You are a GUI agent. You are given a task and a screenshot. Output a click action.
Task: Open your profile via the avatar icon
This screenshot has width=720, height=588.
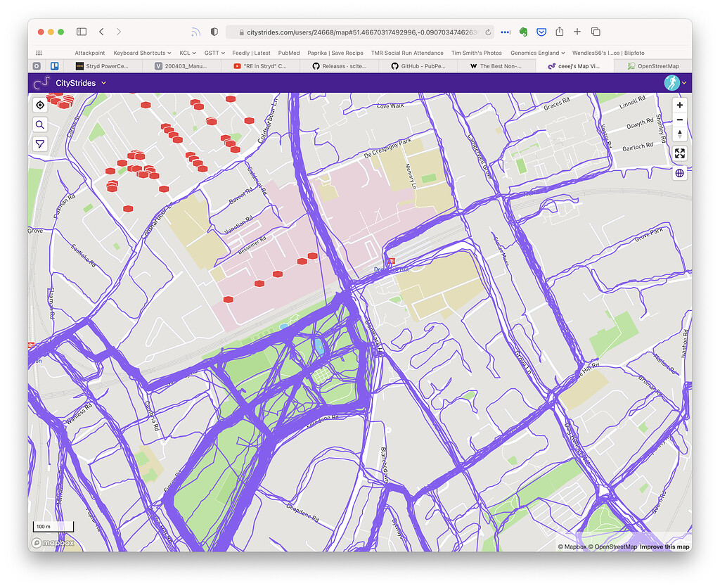coord(671,82)
